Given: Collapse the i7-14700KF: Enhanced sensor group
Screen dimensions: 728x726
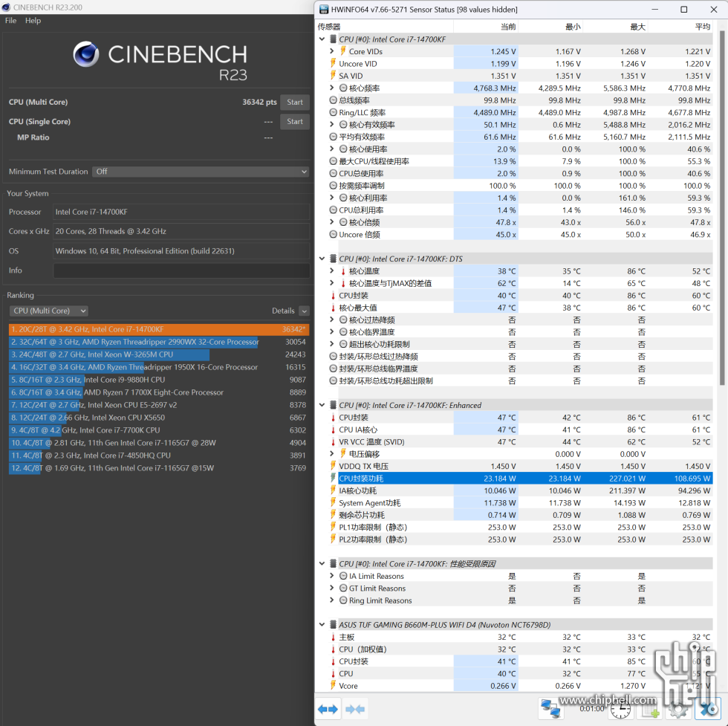Looking at the screenshot, I should [x=322, y=405].
